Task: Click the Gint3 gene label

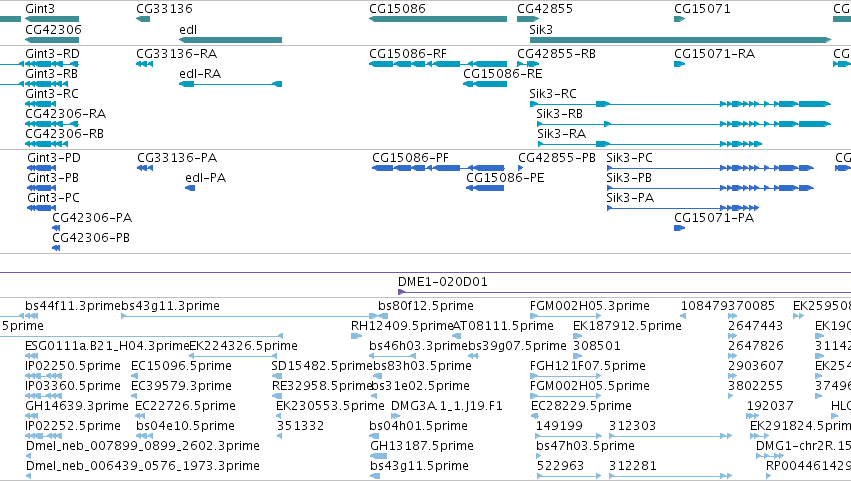Action: coord(40,9)
